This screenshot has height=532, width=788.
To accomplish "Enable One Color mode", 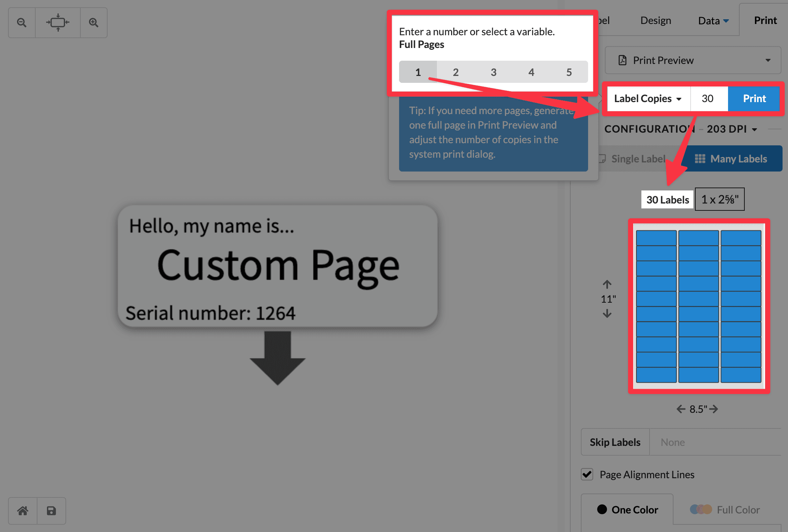I will [x=628, y=509].
